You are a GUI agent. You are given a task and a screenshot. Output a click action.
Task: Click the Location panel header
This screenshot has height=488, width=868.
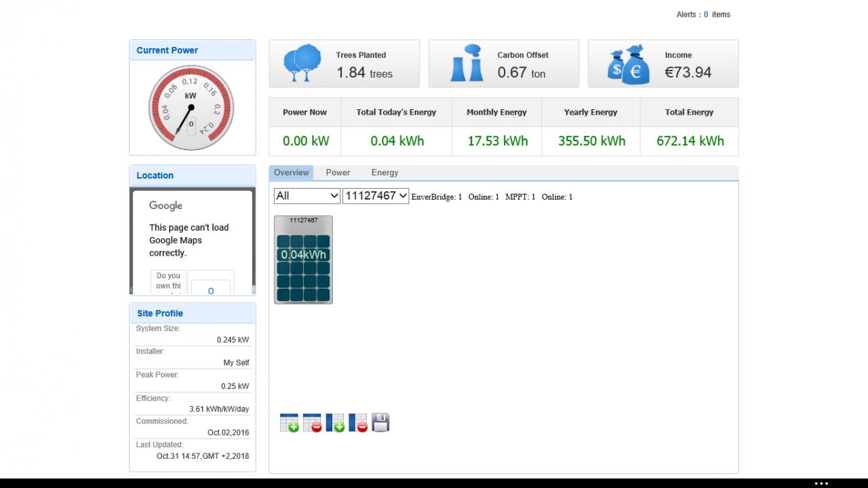[193, 175]
